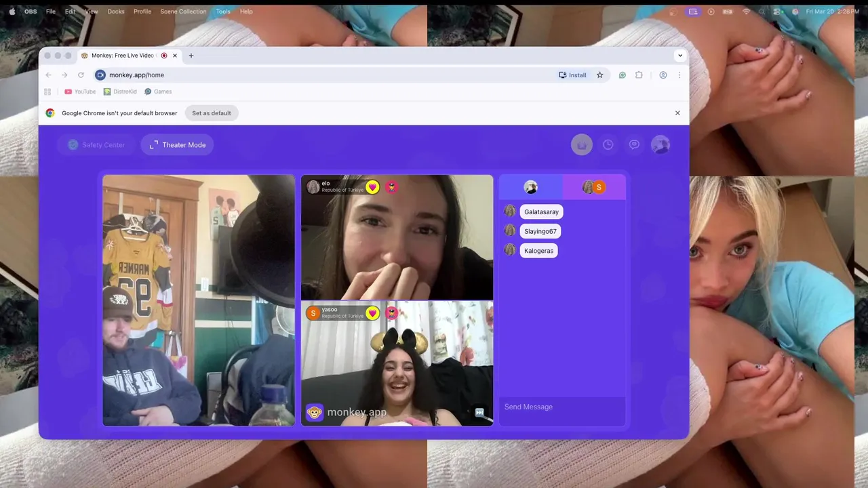Open the YouTube bookmark
This screenshot has height=488, width=868.
point(80,91)
